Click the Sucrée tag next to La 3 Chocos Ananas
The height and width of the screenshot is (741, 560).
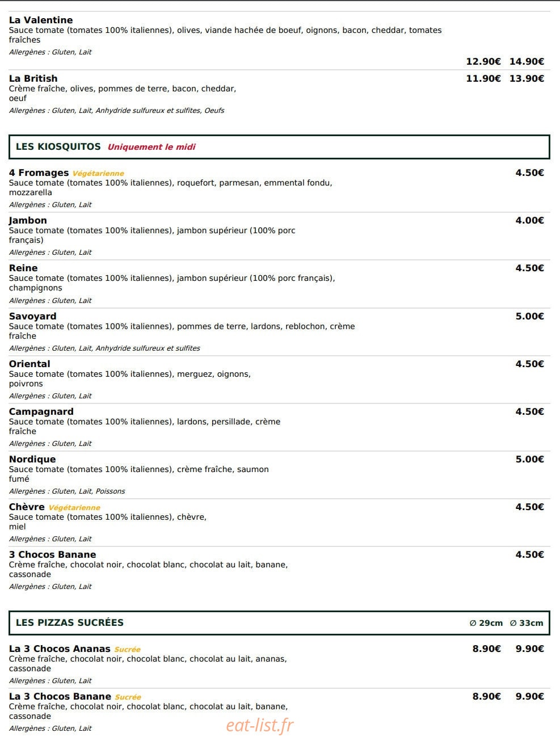127,650
